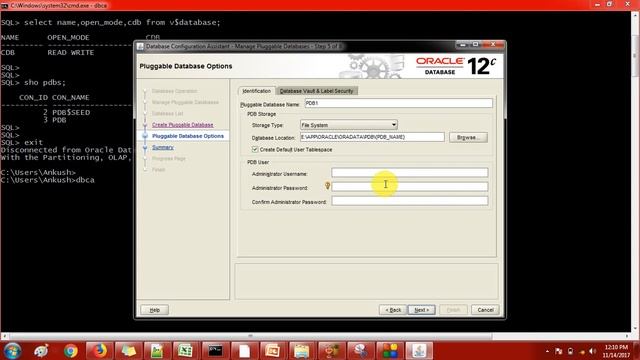Open Google Chrome from the taskbar
Image resolution: width=640 pixels, height=360 pixels.
point(71,351)
